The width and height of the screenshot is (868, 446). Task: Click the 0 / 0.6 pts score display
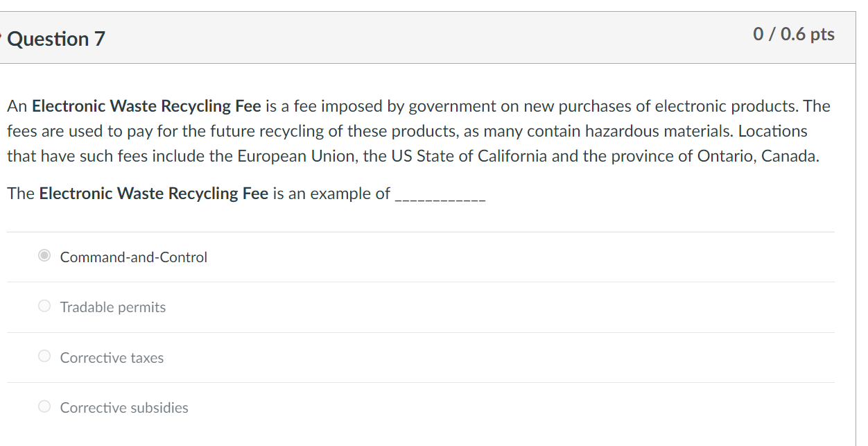(792, 34)
